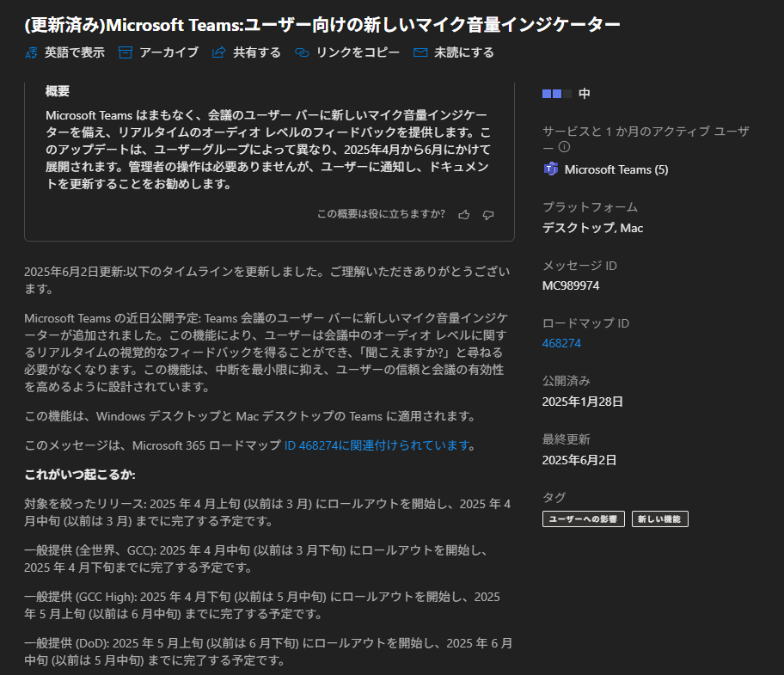Give the summary a thumbs down

(x=488, y=214)
